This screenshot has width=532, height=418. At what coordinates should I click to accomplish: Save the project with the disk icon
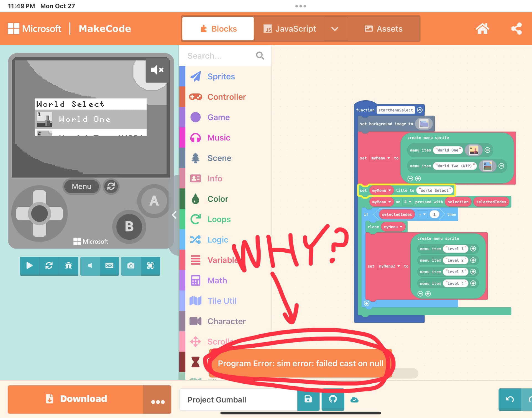pos(308,399)
